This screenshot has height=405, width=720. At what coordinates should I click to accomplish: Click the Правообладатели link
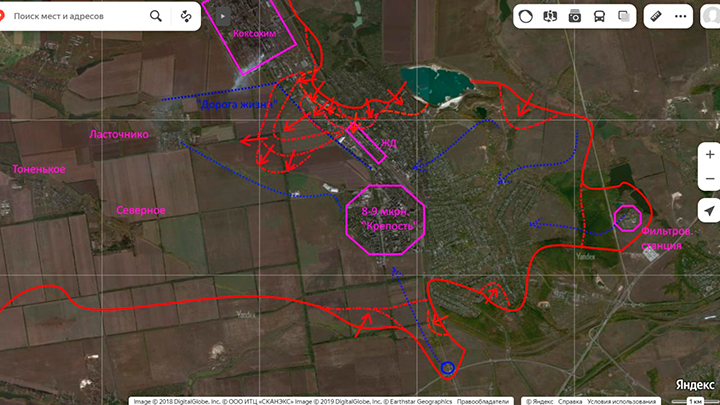pos(483,401)
